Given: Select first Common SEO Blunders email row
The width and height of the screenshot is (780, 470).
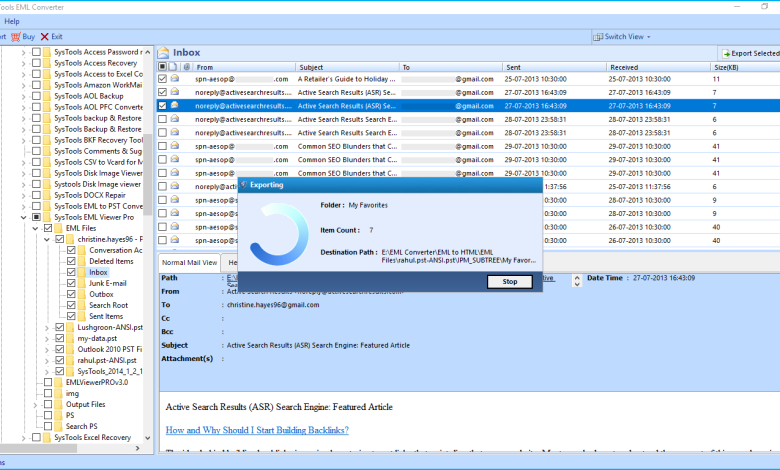Looking at the screenshot, I should tap(468, 146).
